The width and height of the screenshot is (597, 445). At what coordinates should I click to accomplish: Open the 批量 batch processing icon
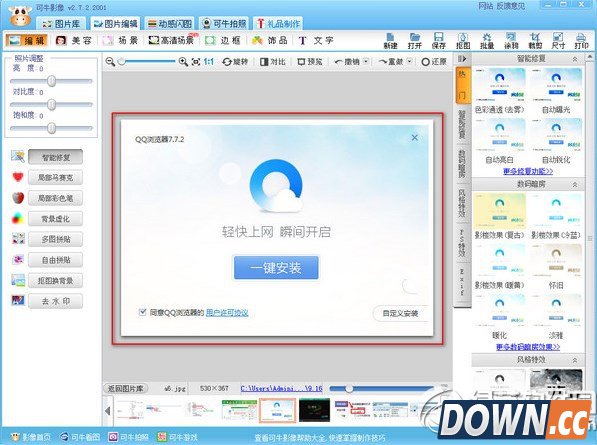pyautogui.click(x=487, y=41)
